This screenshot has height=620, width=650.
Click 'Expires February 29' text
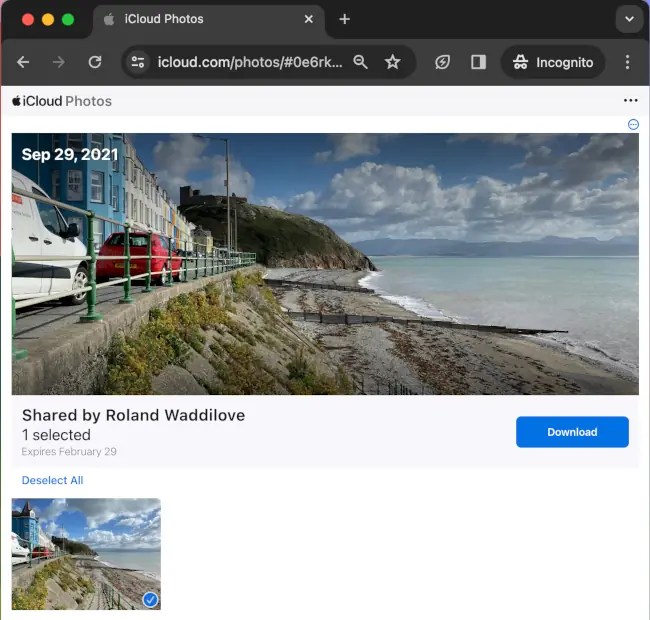pos(69,451)
